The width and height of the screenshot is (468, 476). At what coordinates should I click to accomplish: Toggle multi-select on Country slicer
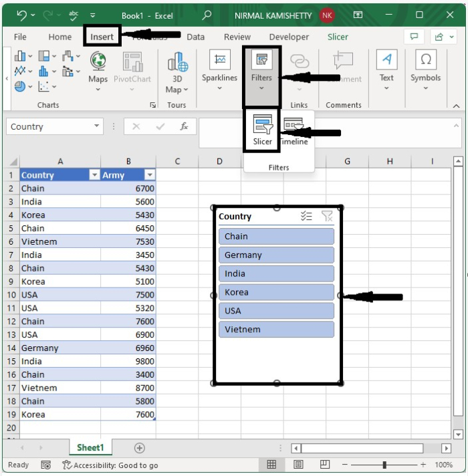coord(306,216)
